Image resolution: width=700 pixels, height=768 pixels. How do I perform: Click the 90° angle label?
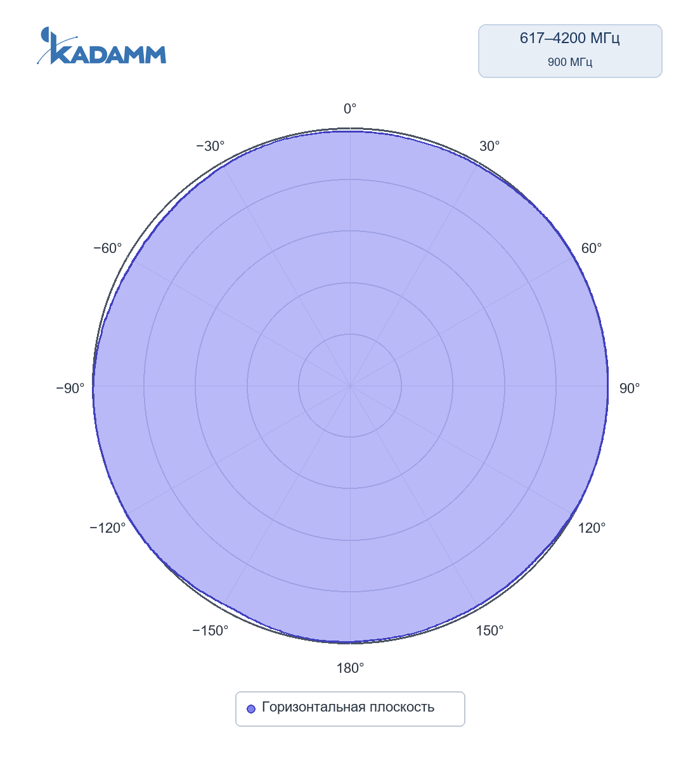630,389
